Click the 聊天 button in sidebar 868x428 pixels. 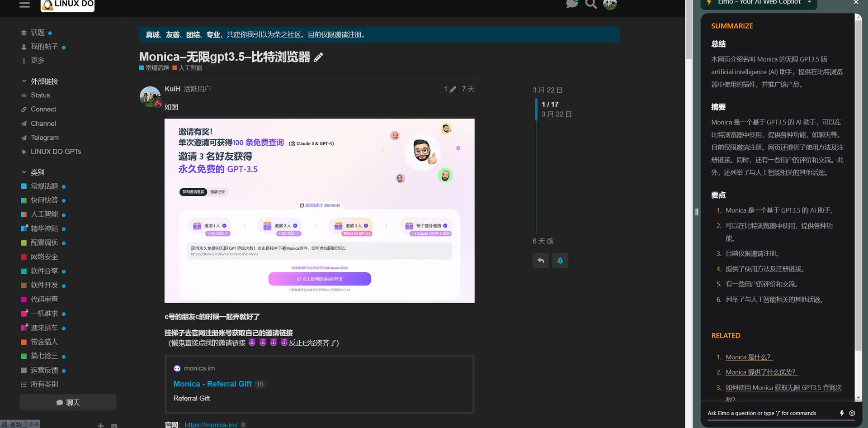point(68,402)
